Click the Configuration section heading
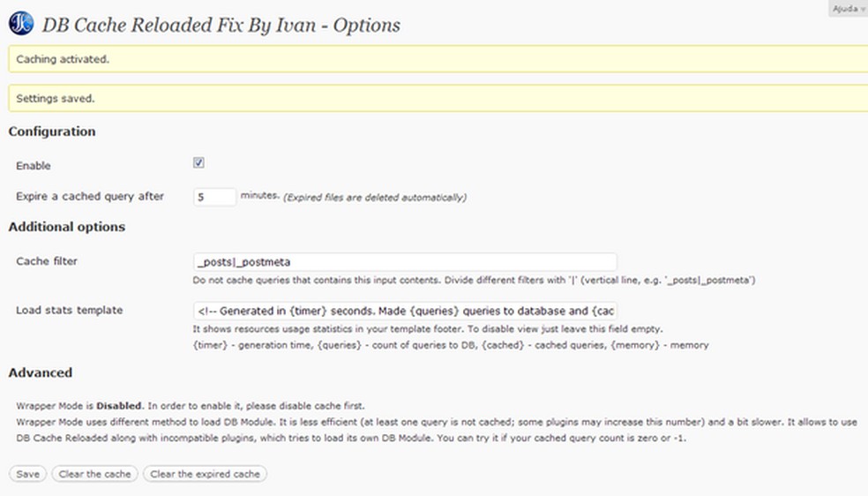The height and width of the screenshot is (496, 868). (x=52, y=132)
